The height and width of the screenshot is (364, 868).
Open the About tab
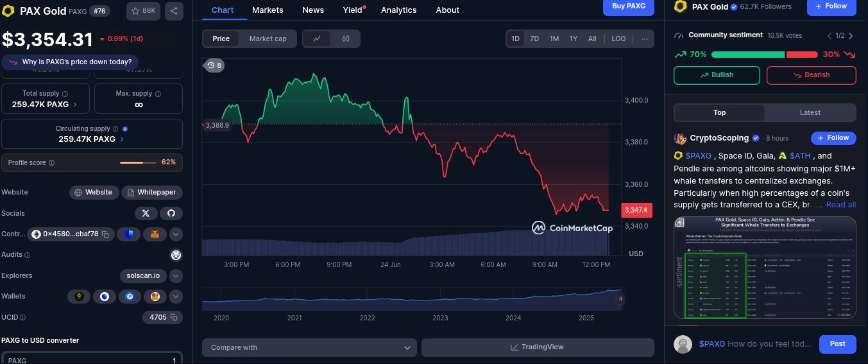click(448, 10)
